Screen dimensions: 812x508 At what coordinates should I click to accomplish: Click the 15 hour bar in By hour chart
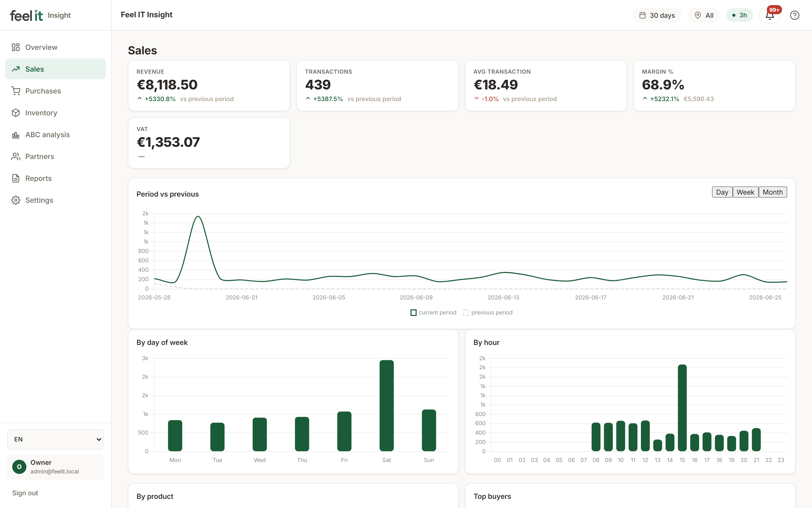point(682,408)
